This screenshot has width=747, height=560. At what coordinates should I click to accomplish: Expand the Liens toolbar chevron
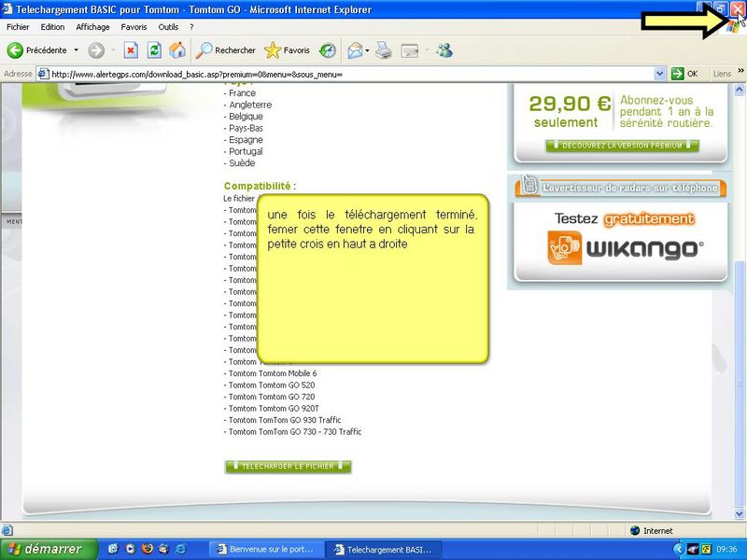pyautogui.click(x=740, y=71)
